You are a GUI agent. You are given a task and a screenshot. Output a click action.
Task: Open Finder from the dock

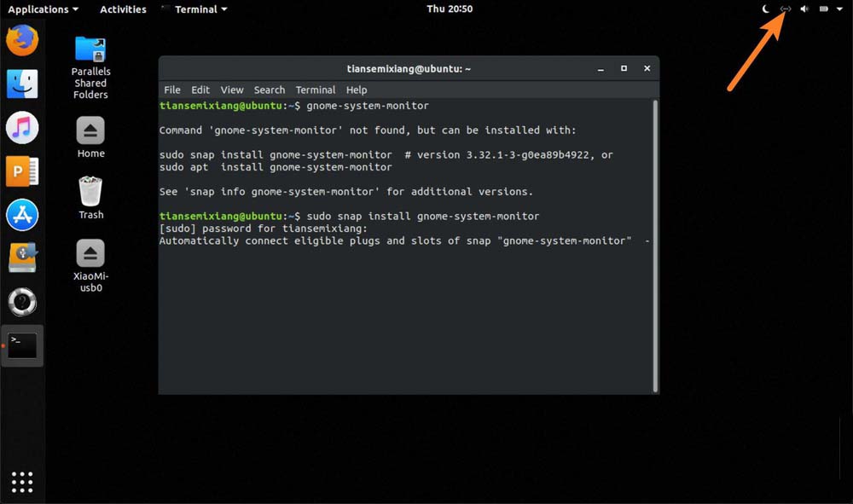click(22, 84)
